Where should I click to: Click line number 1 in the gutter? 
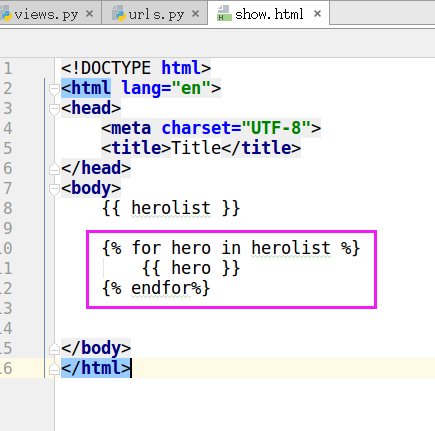[8, 69]
